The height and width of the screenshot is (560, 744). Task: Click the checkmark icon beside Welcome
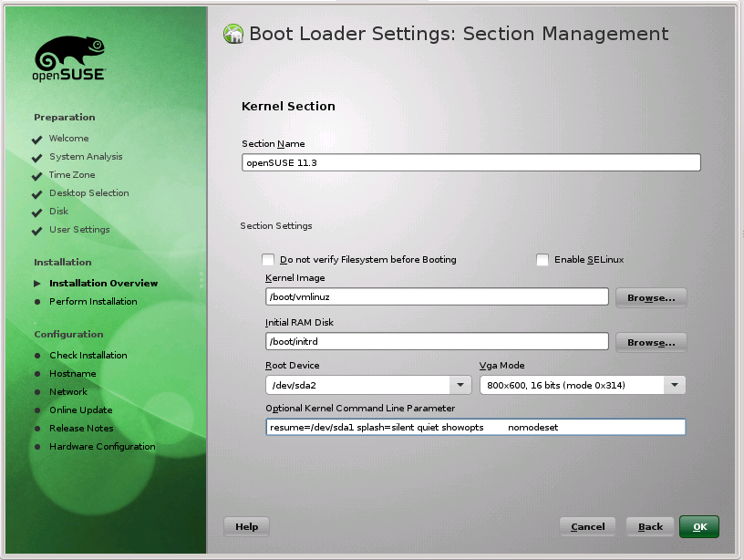pos(37,140)
